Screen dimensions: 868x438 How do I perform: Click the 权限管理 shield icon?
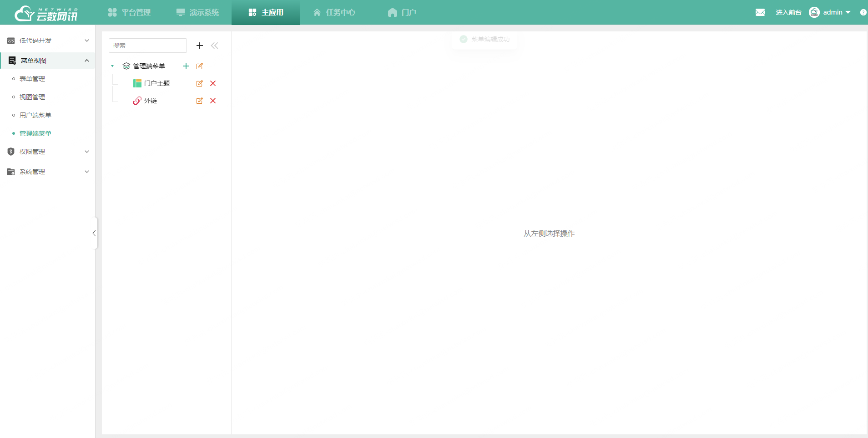pos(10,151)
